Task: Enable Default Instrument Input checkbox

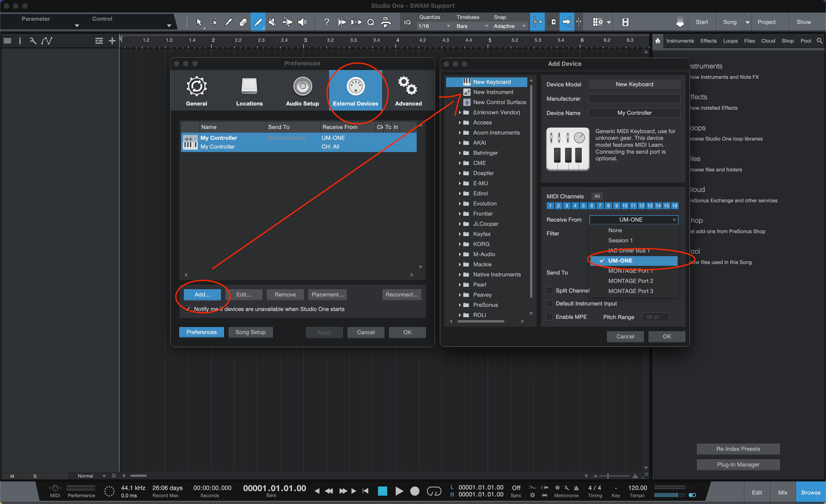Action: pyautogui.click(x=549, y=303)
